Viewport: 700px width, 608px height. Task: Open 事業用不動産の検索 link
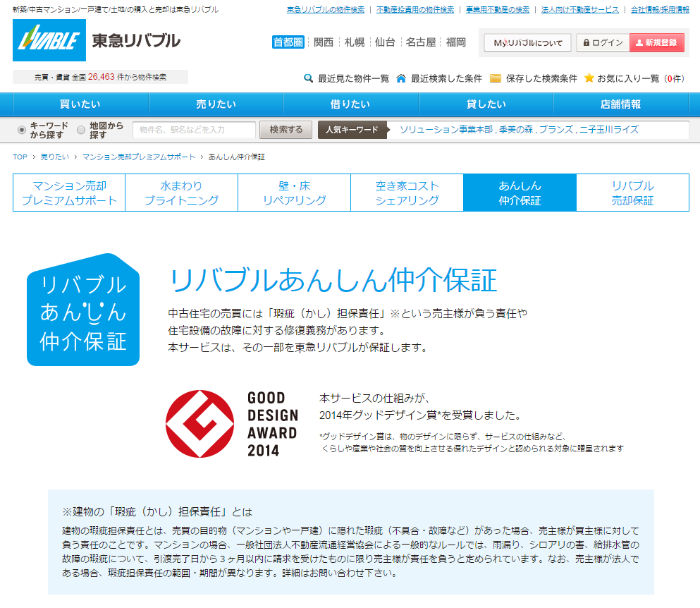pos(498,9)
